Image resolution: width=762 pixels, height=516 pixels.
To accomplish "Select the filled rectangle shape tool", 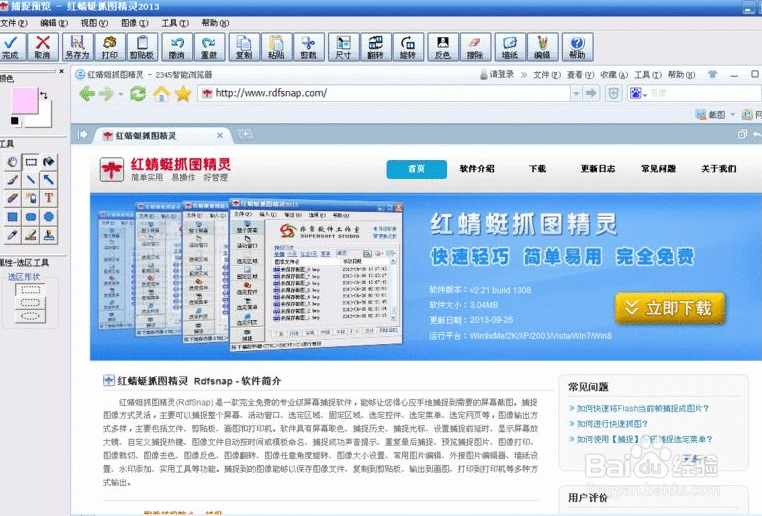I will [x=13, y=217].
